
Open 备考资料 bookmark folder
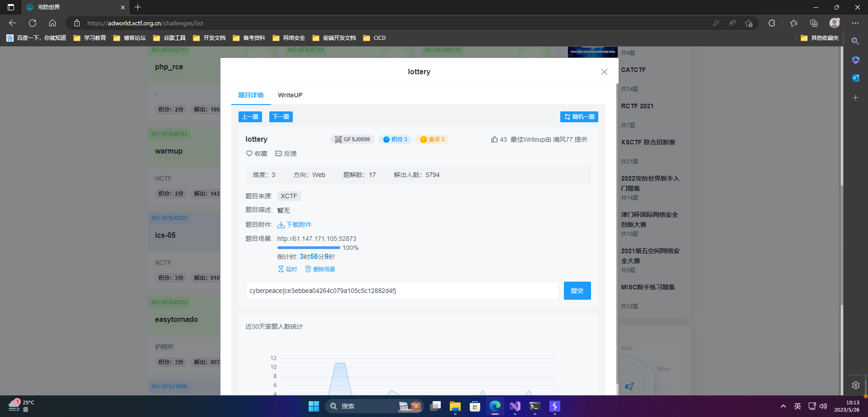[249, 38]
